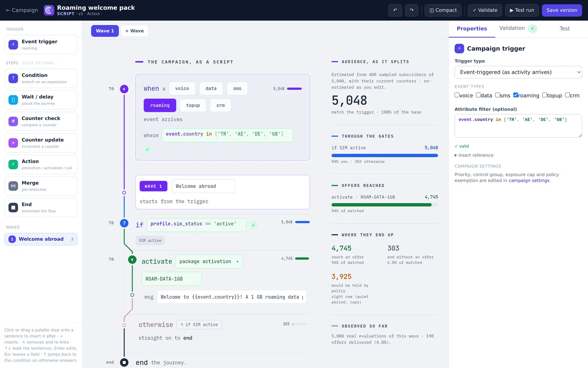
Task: Click the Event trigger lightning icon in palette
Action: [x=13, y=45]
